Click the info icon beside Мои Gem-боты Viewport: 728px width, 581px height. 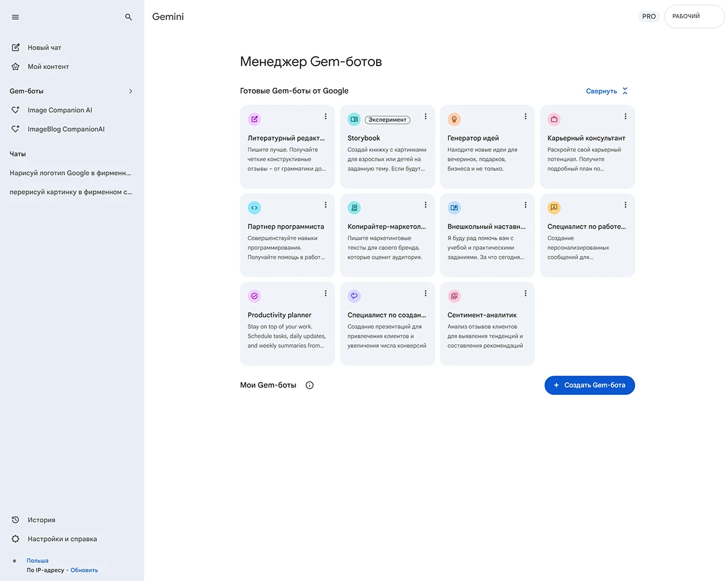(310, 385)
